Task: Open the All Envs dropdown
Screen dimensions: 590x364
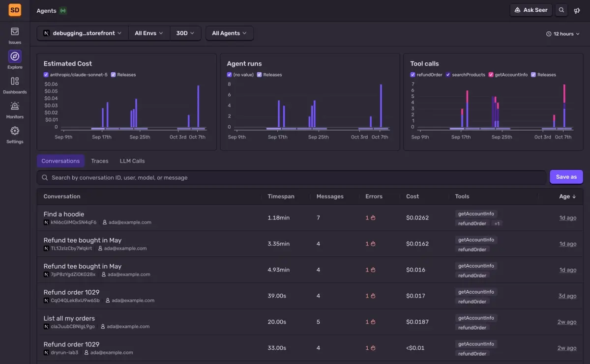Action: coord(149,33)
